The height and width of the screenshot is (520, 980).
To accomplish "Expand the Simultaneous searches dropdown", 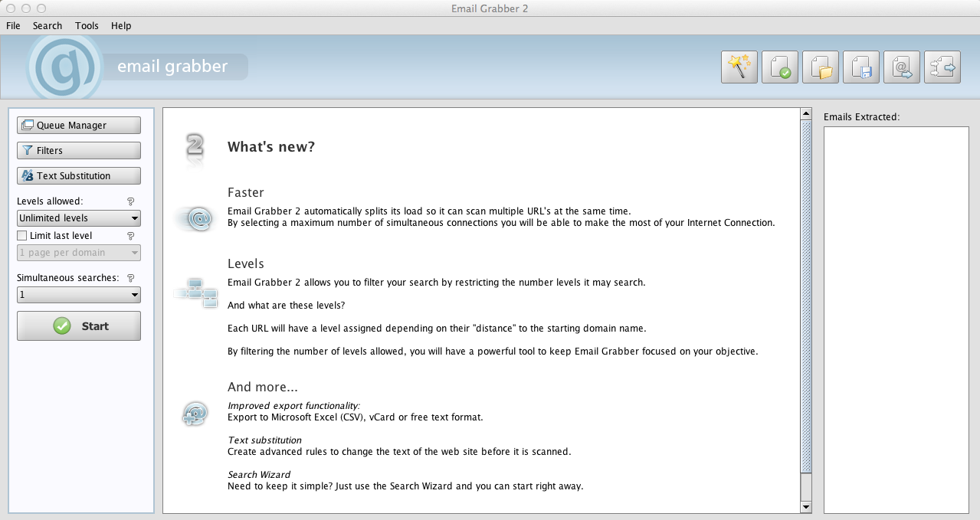I will [79, 295].
